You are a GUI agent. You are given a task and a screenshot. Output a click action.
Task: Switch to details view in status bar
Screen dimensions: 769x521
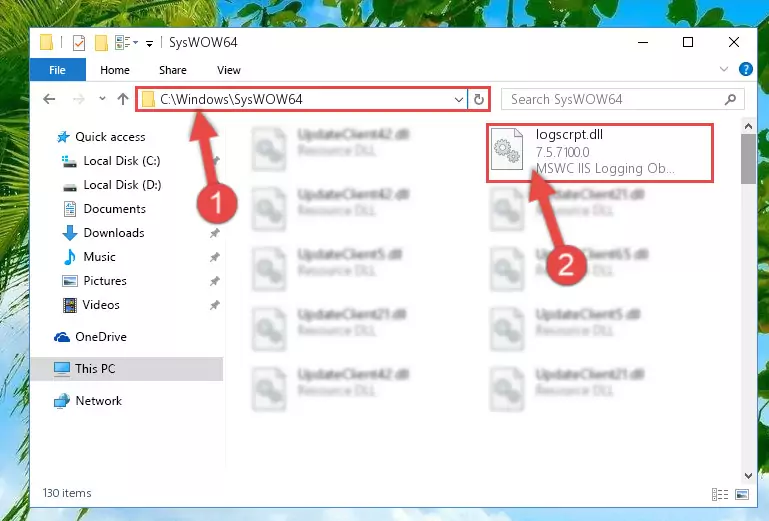720,494
